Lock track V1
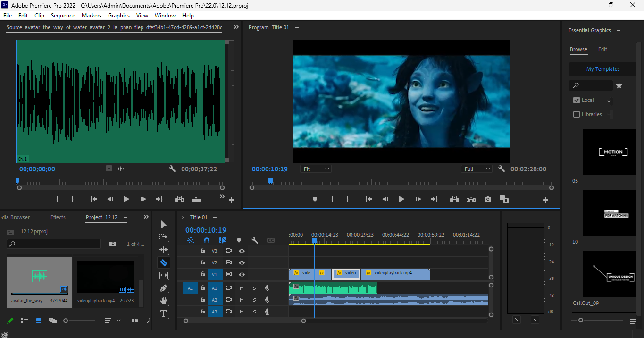The image size is (644, 338). (x=203, y=274)
